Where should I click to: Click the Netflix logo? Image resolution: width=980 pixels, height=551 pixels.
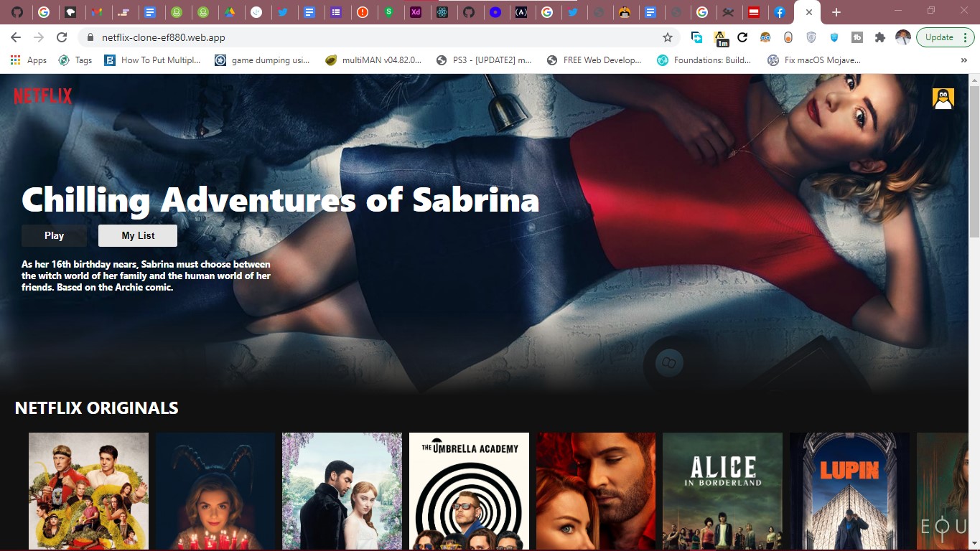(x=43, y=96)
